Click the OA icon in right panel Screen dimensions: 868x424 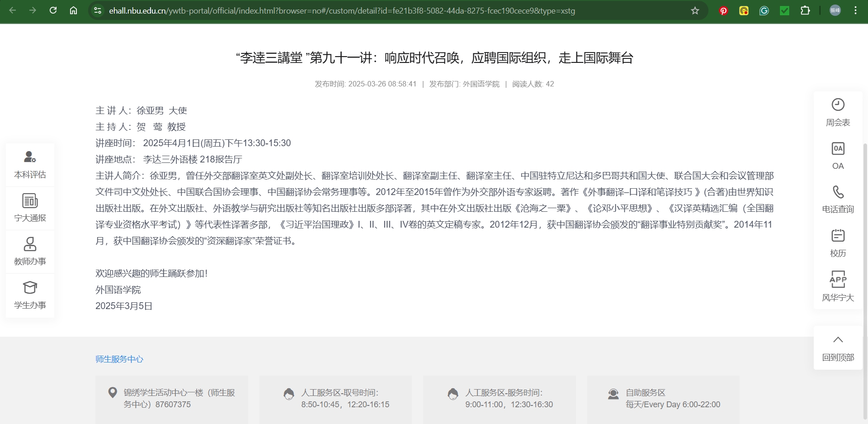coord(838,149)
